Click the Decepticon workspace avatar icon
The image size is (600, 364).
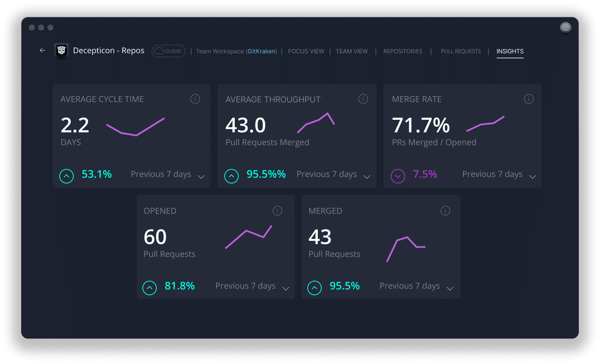(x=61, y=50)
